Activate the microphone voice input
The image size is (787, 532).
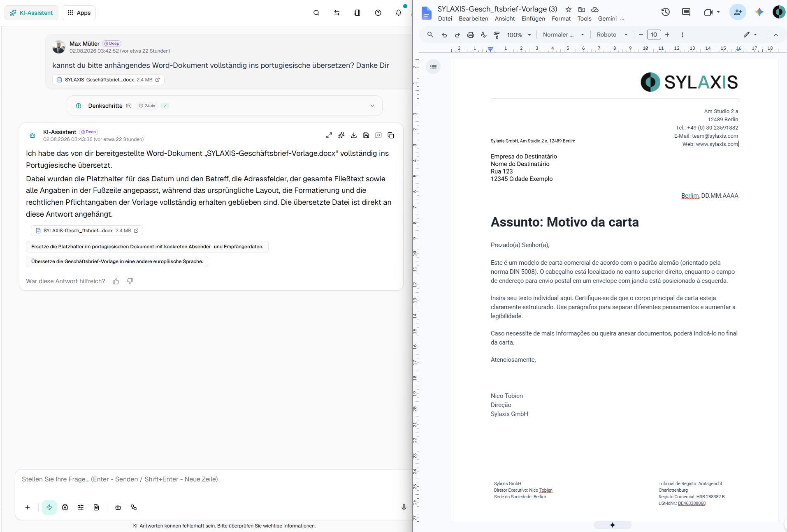(x=404, y=507)
